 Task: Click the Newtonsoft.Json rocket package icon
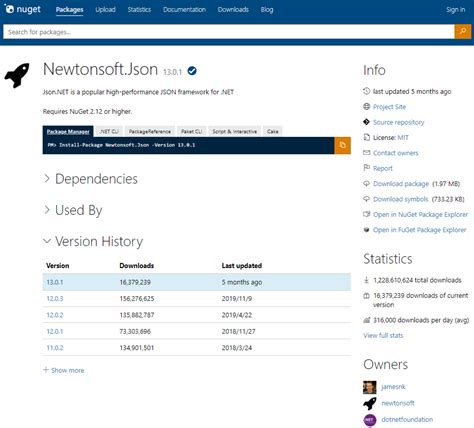[x=17, y=75]
